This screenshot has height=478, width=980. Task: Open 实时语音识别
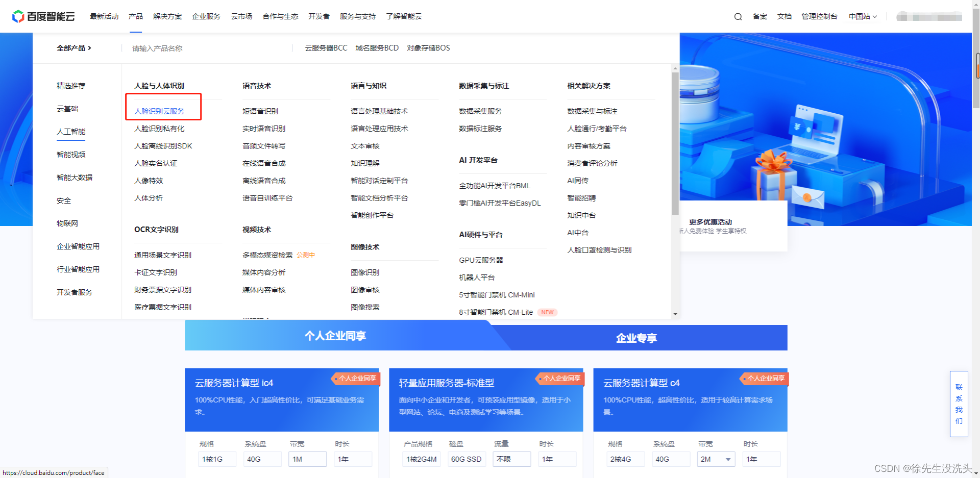pyautogui.click(x=264, y=129)
